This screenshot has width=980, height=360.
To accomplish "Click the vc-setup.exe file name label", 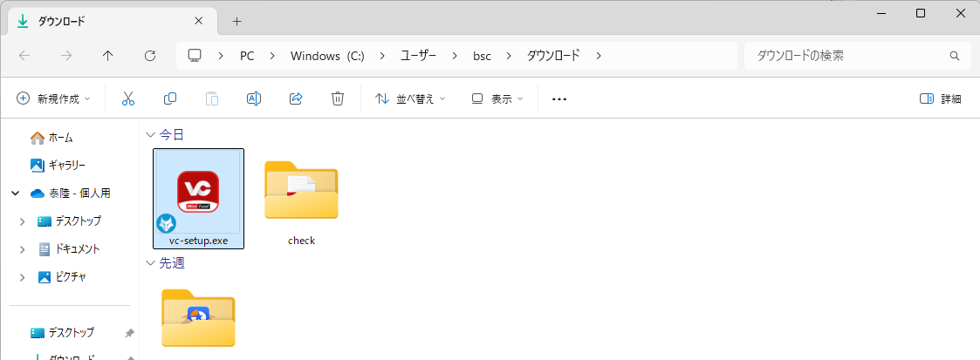I will pyautogui.click(x=198, y=241).
